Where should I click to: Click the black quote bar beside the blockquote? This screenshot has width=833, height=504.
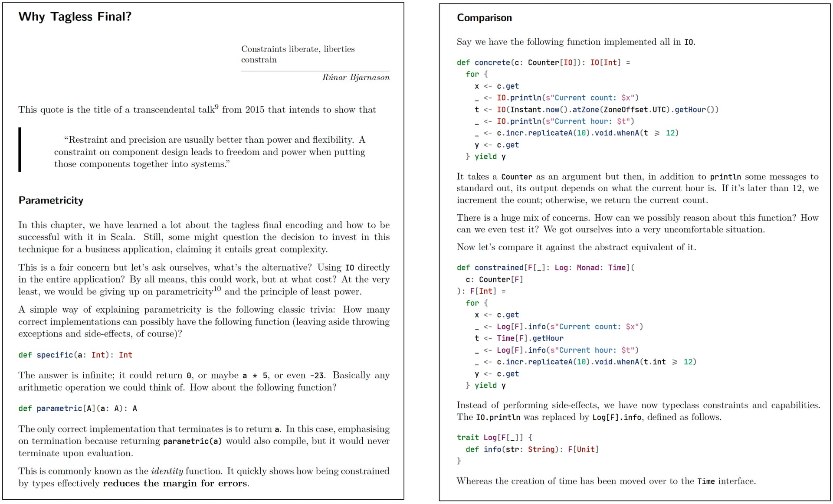tap(20, 149)
